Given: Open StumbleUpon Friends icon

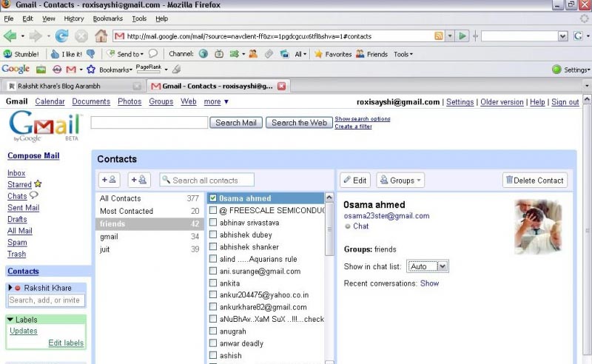Looking at the screenshot, I should click(372, 54).
